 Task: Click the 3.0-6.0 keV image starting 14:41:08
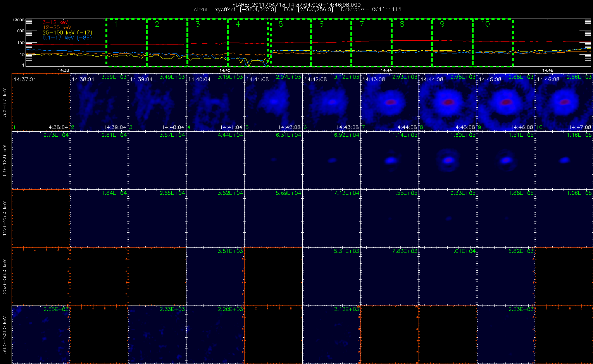pos(273,102)
